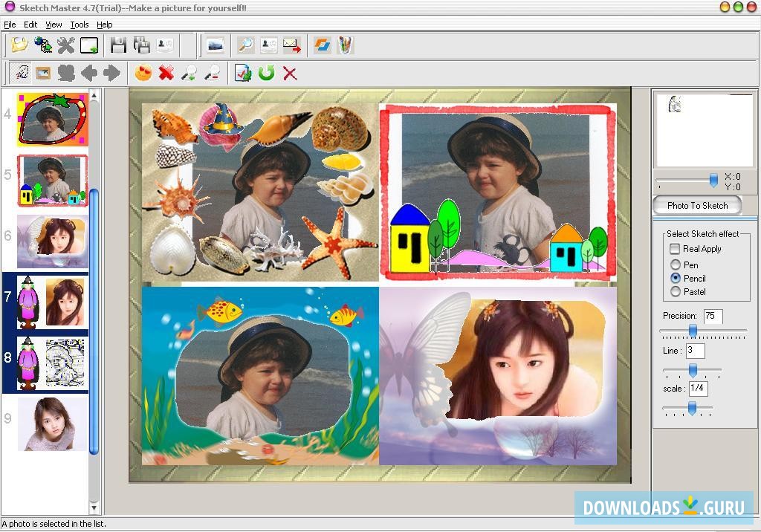Open the Tools menu
This screenshot has height=532, width=761.
point(79,24)
